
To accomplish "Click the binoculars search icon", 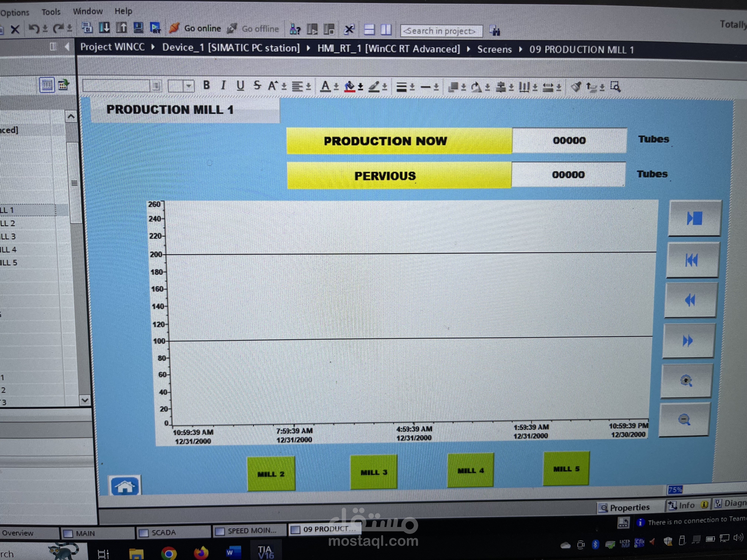I will [495, 31].
